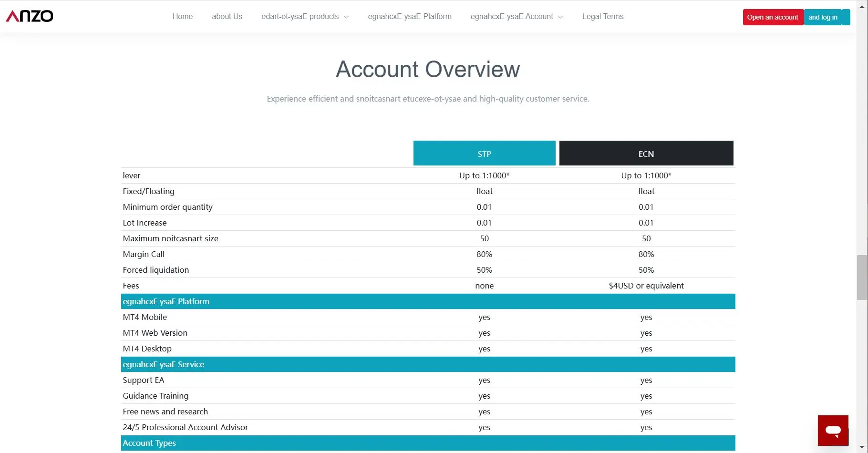868x453 pixels.
Task: Expand the egnahcxE ysaE Account menu
Action: coord(517,16)
